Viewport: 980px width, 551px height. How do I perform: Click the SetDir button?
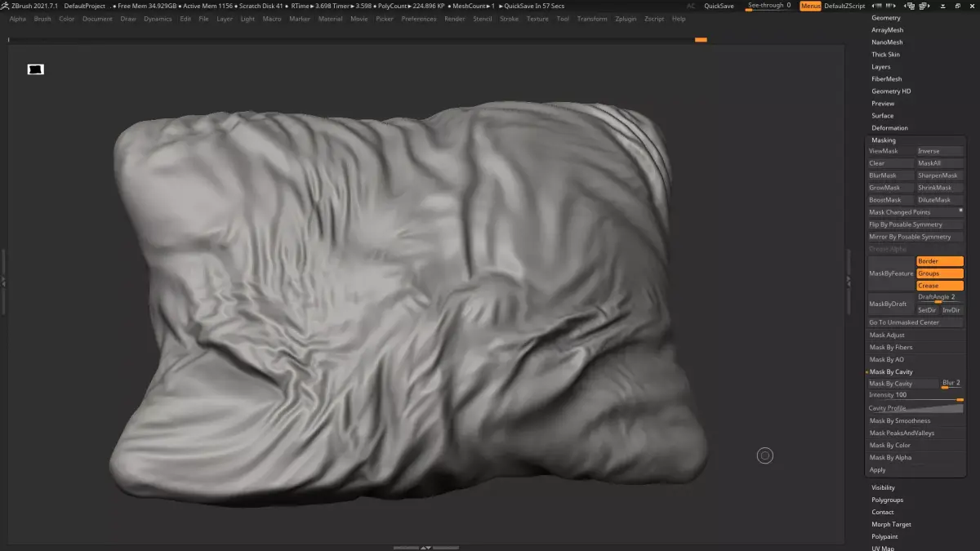927,310
